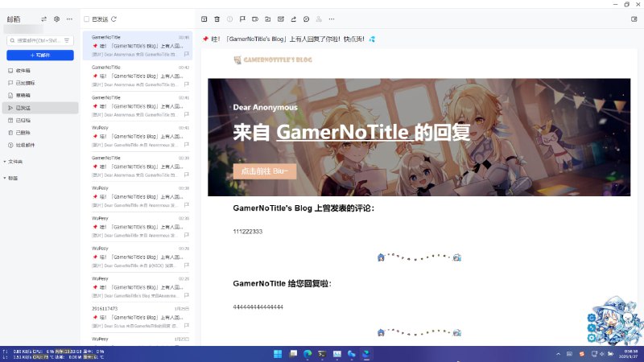Click the forward email arrow icon
The width and height of the screenshot is (644, 362).
[293, 19]
